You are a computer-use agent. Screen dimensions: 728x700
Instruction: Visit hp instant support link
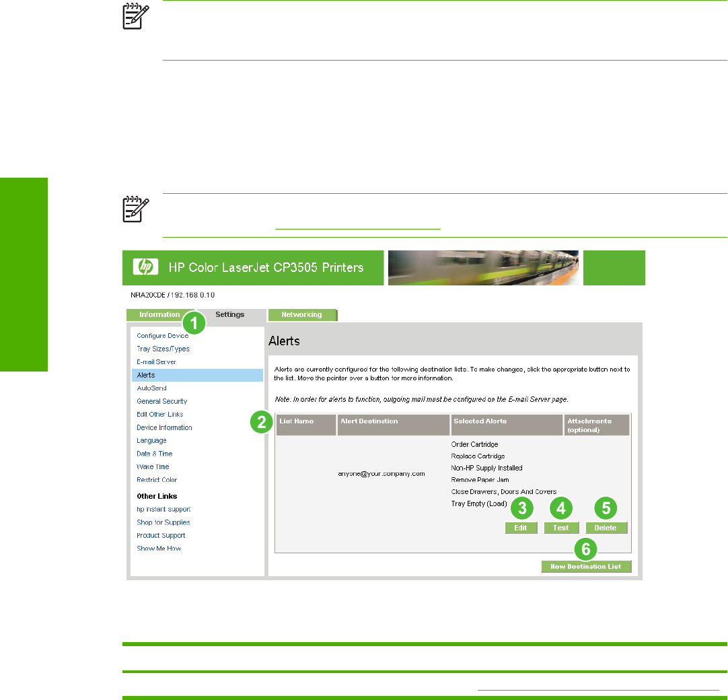coord(163,510)
